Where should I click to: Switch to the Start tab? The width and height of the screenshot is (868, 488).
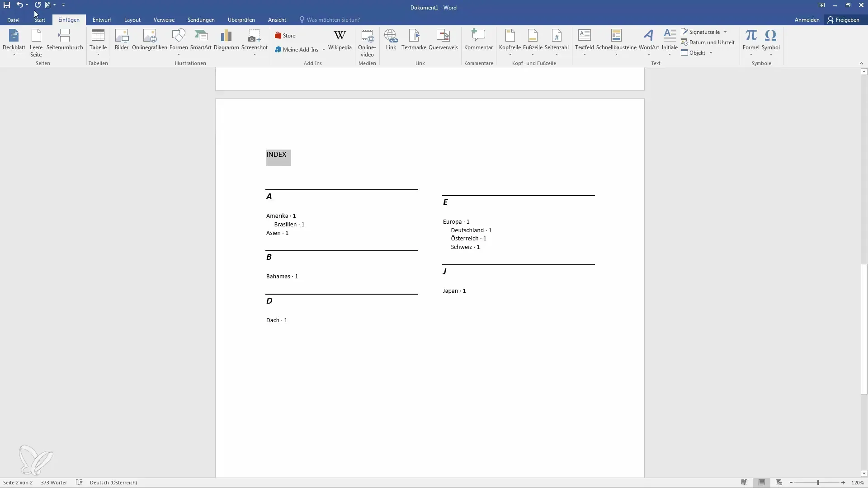(x=40, y=20)
